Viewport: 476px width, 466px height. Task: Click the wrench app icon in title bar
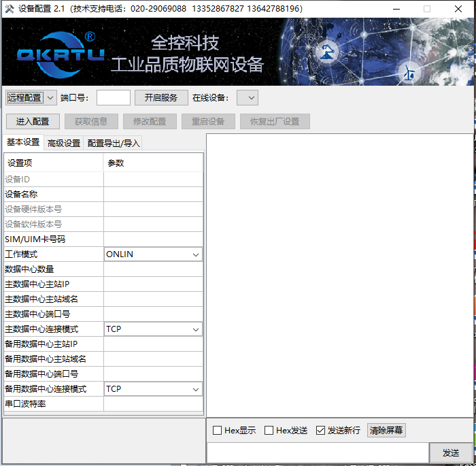pyautogui.click(x=9, y=9)
